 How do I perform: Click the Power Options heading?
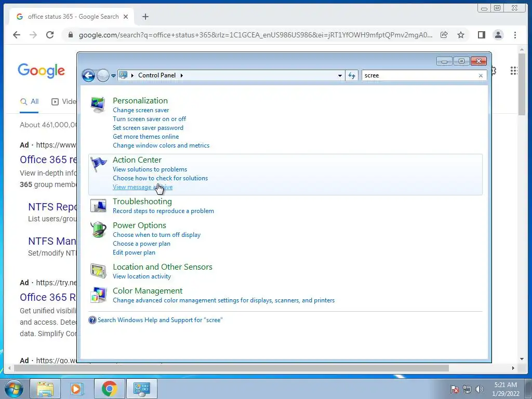click(x=139, y=225)
